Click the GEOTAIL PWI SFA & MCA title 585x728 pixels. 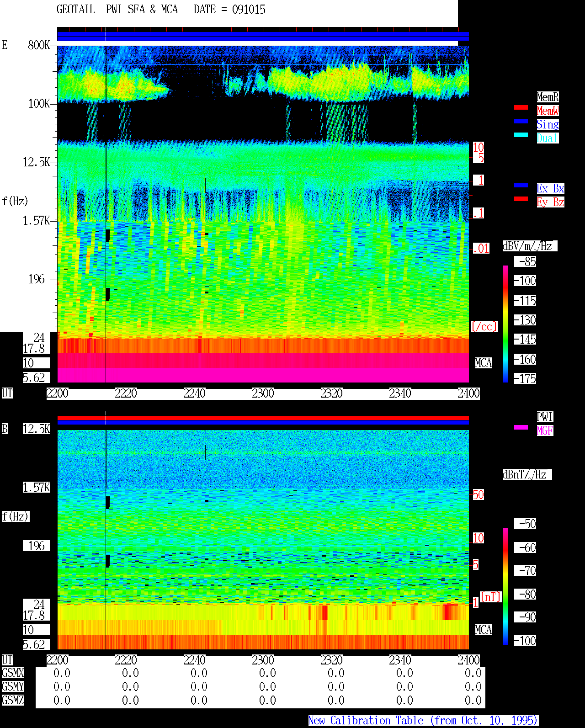pos(117,10)
